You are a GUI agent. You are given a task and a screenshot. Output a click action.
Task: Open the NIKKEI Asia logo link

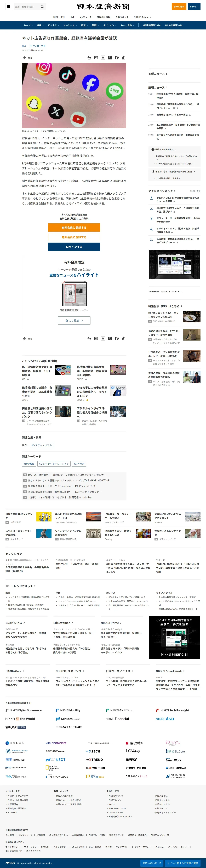165,719
